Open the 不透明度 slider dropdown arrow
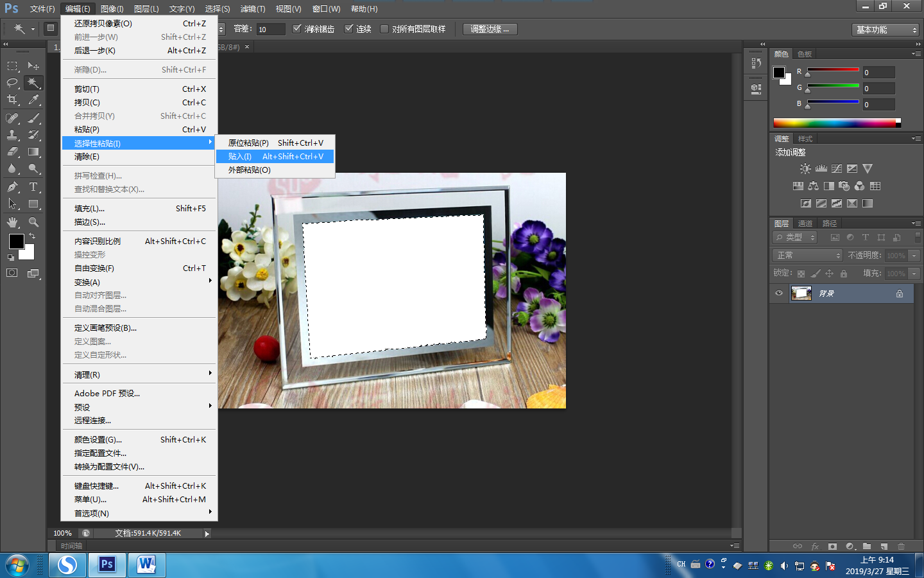 [x=914, y=256]
